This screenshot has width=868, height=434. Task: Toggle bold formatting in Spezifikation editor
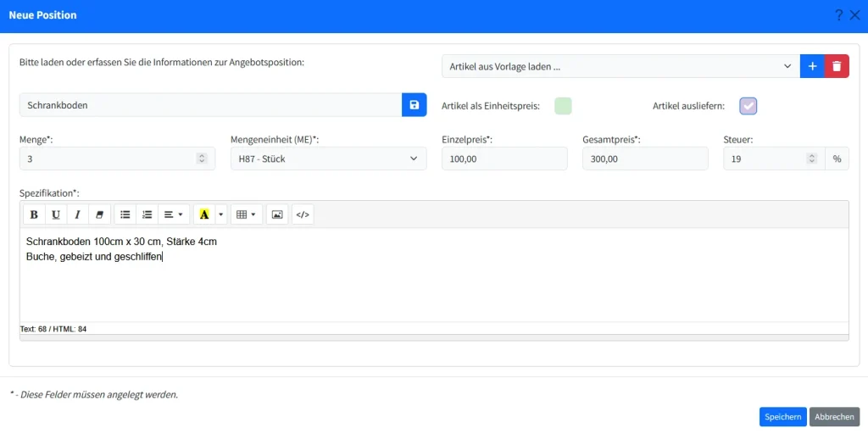pyautogui.click(x=34, y=214)
